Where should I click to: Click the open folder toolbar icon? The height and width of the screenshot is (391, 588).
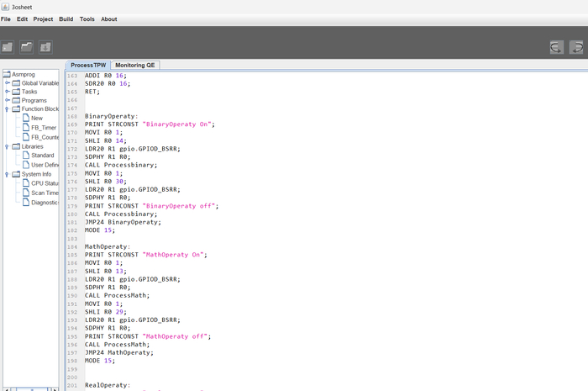point(27,47)
